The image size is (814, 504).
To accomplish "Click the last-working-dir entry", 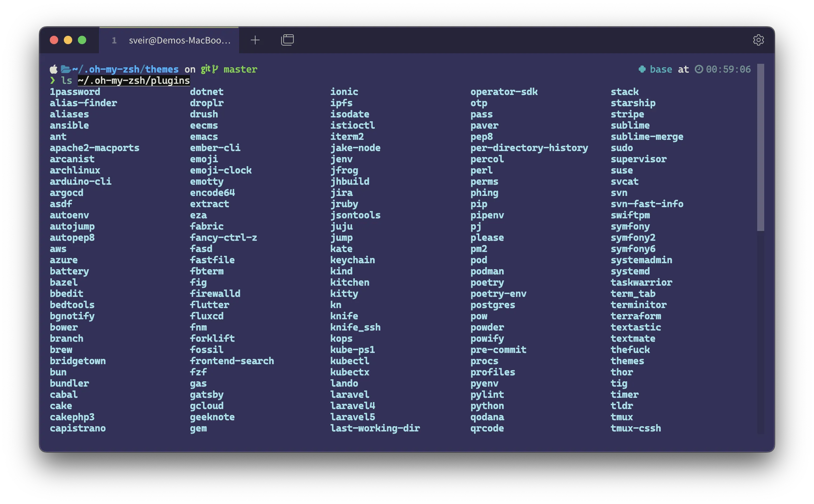I will coord(375,428).
